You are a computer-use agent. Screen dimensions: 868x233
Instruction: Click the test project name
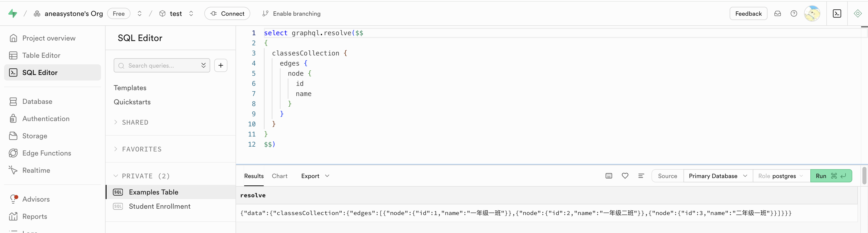pos(176,13)
